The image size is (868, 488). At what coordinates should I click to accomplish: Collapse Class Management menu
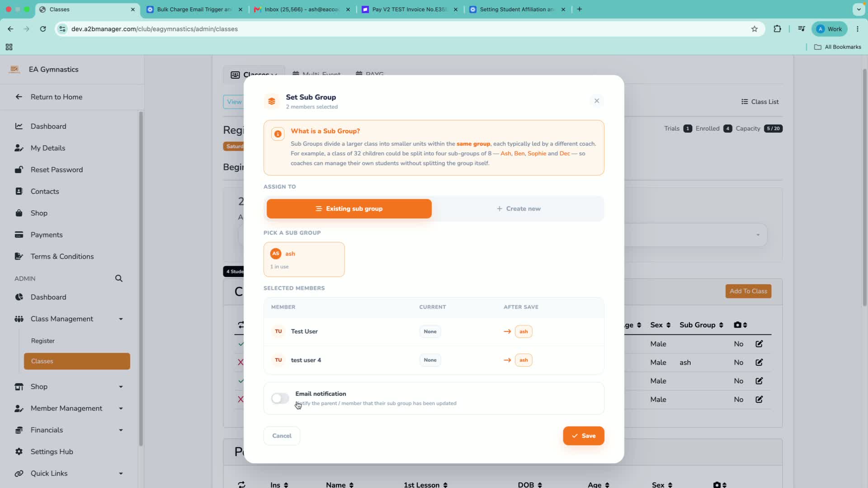(69, 319)
